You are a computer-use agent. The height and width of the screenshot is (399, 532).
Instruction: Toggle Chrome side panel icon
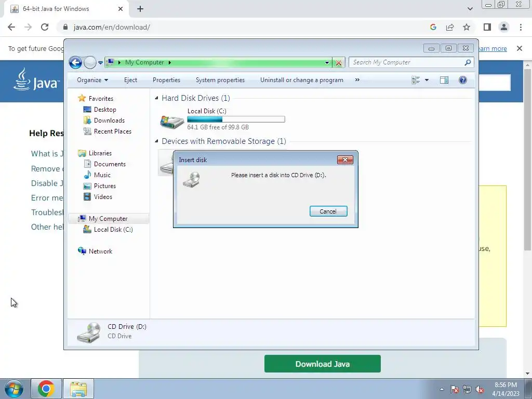click(487, 27)
